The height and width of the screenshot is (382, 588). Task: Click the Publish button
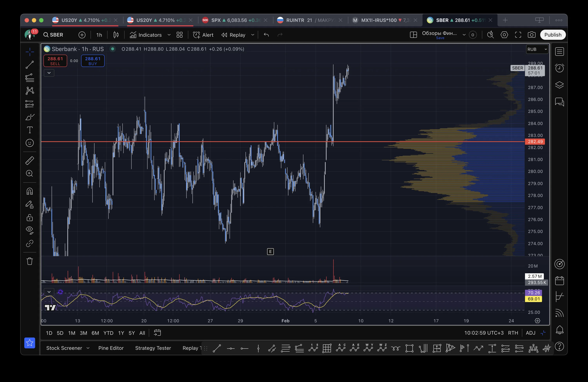point(553,35)
